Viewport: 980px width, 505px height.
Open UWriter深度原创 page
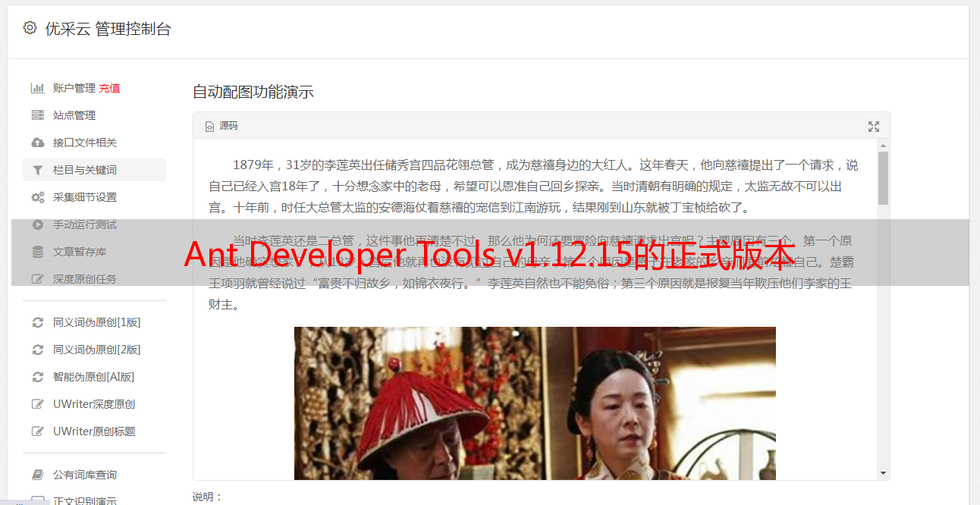coord(94,404)
